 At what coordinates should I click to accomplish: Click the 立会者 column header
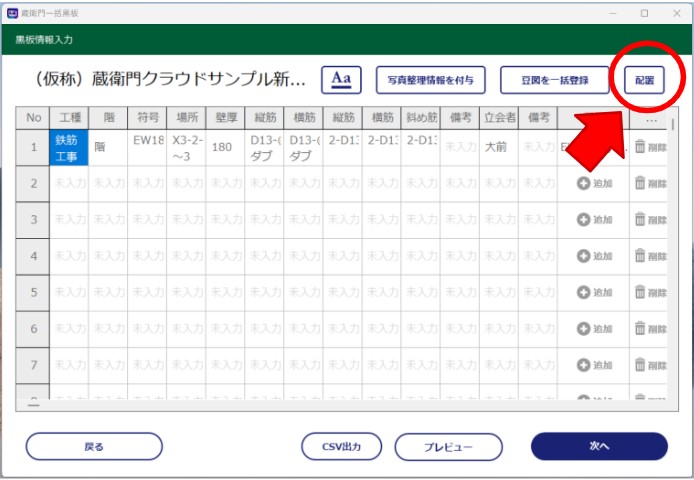point(499,118)
